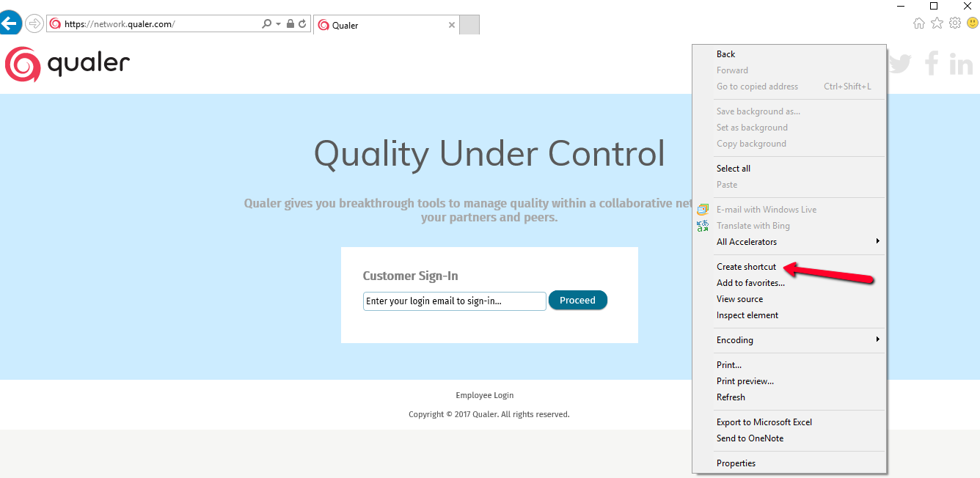980x478 pixels.
Task: Open the Twitter social icon
Action: 899,64
